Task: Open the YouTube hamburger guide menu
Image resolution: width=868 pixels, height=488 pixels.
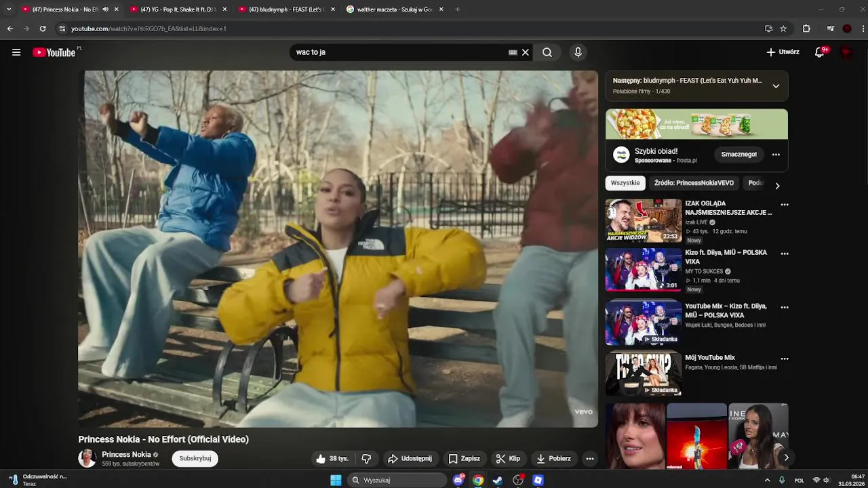Action: pos(16,52)
